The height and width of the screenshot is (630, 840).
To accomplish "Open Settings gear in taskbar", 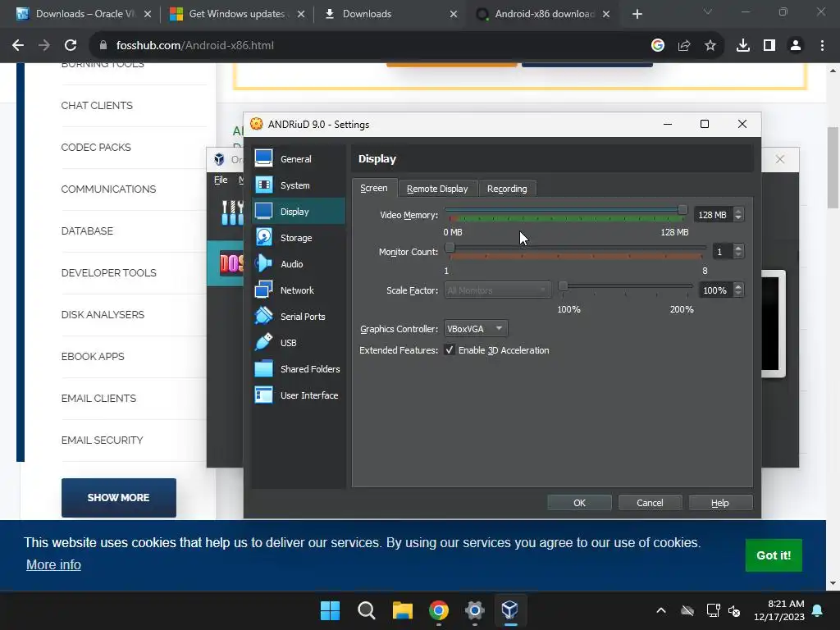I will (475, 610).
